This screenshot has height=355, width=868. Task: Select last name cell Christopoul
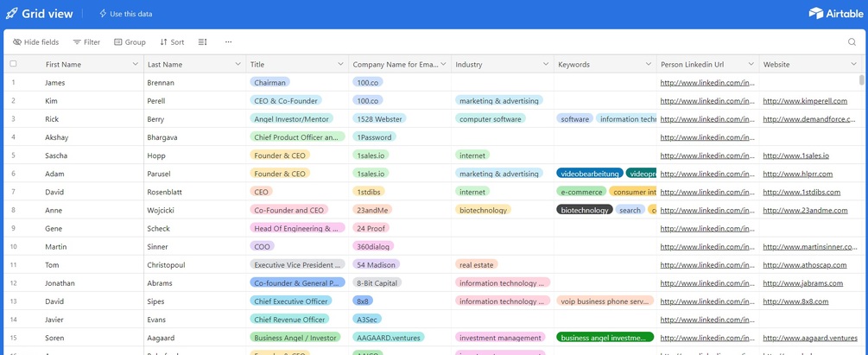click(x=195, y=265)
